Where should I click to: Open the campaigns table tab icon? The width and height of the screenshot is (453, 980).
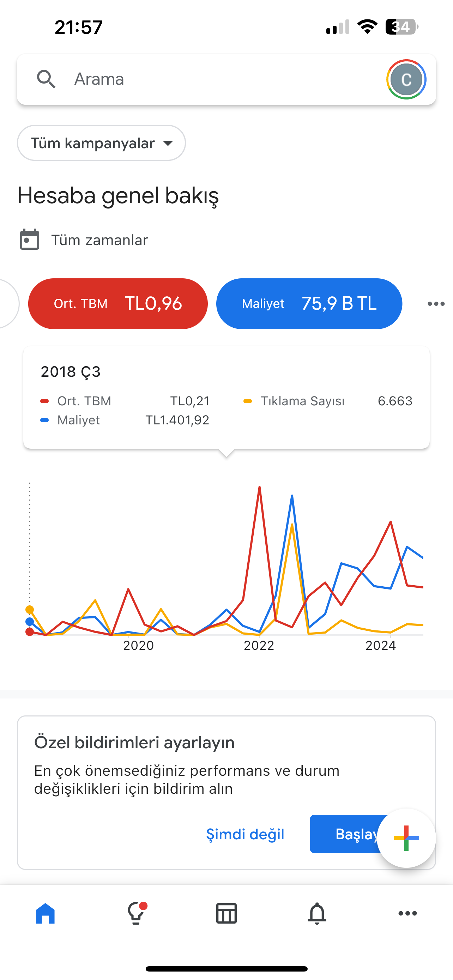pos(226,913)
